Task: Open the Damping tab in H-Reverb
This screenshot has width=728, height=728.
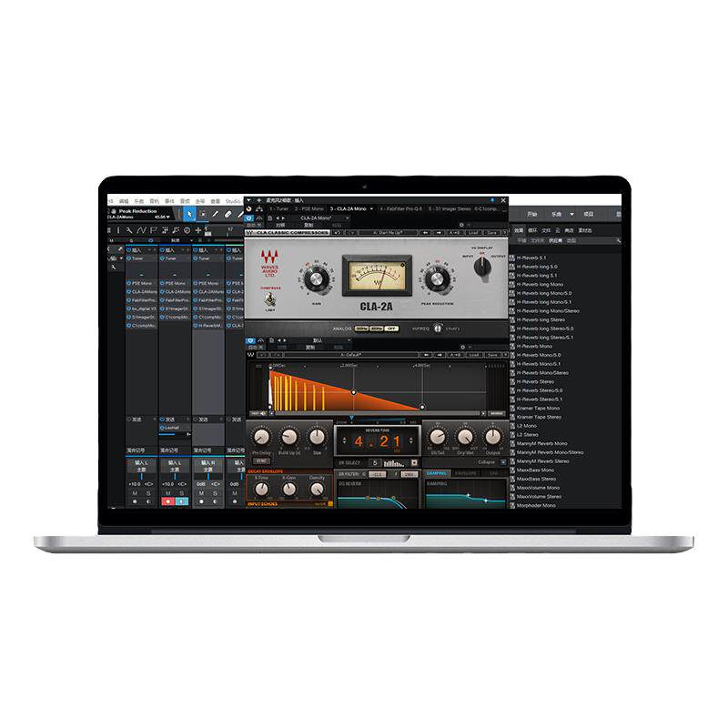Action: click(x=437, y=473)
